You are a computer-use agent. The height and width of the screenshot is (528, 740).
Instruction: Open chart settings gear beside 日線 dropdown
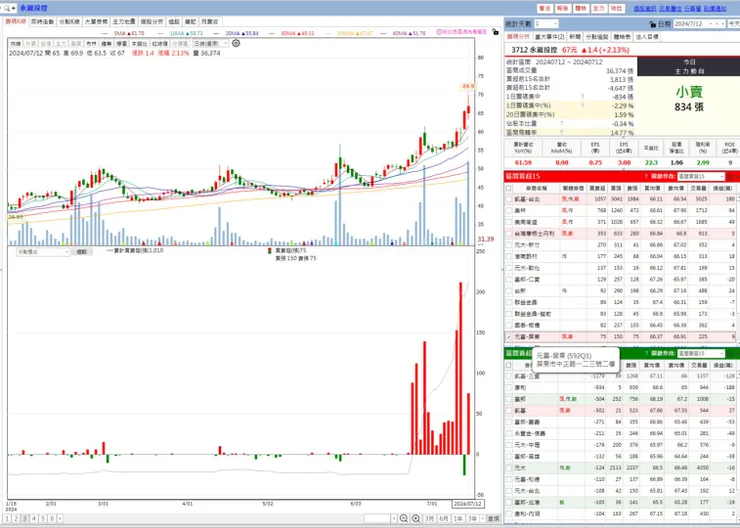(236, 43)
